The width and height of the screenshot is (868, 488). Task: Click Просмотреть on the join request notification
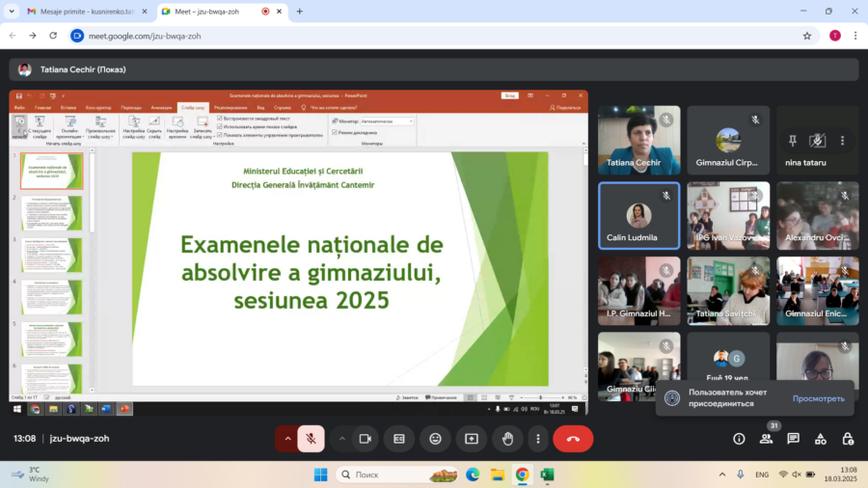[x=818, y=398]
